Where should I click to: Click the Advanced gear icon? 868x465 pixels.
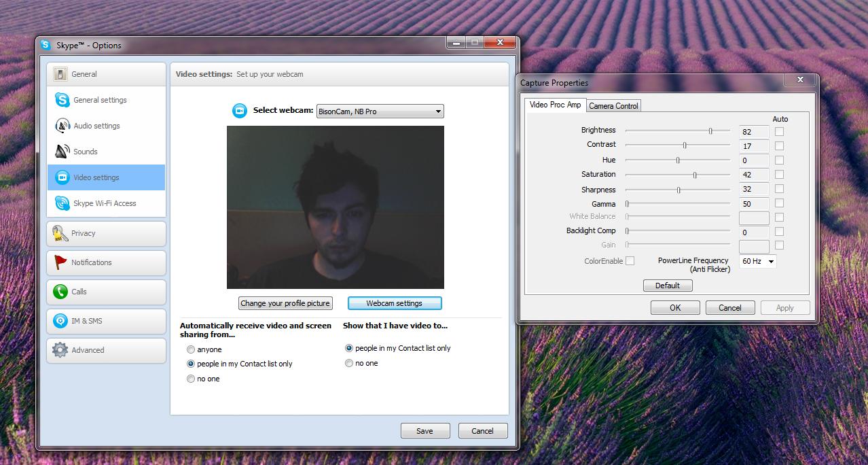click(x=60, y=350)
